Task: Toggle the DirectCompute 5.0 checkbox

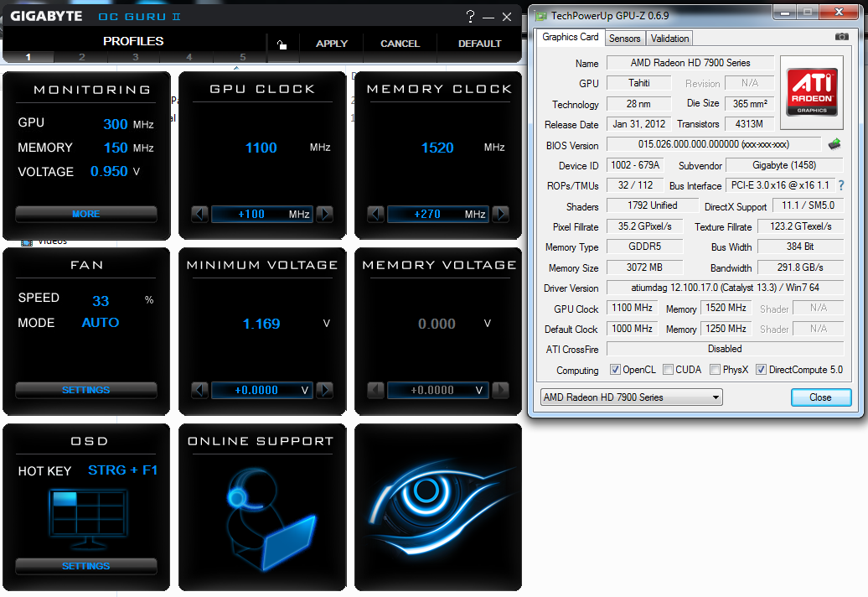Action: 761,370
